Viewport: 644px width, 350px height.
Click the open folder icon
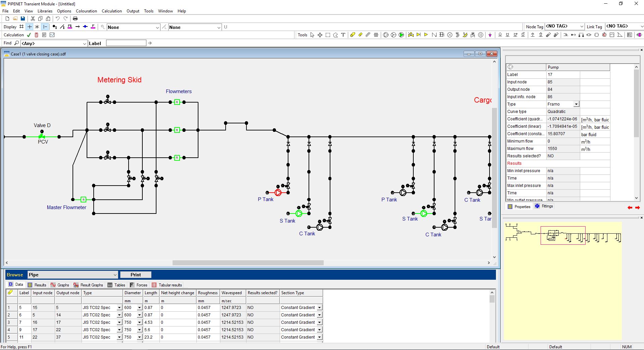(15, 18)
